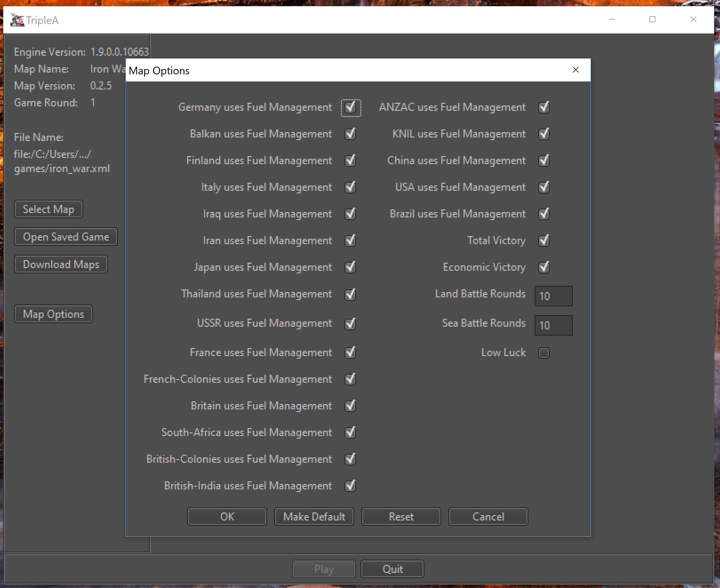Uncheck Germany uses Fuel Management
The width and height of the screenshot is (720, 588).
[x=350, y=108]
